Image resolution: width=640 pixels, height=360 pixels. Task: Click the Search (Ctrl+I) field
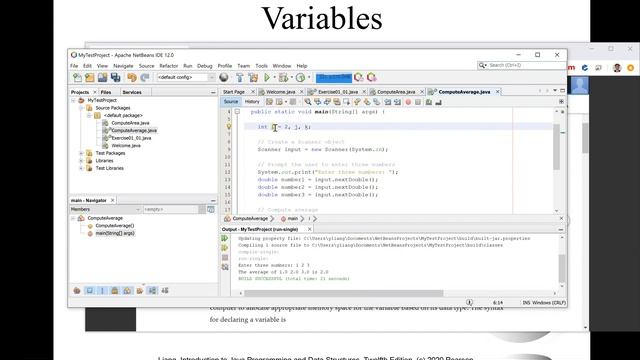point(522,65)
